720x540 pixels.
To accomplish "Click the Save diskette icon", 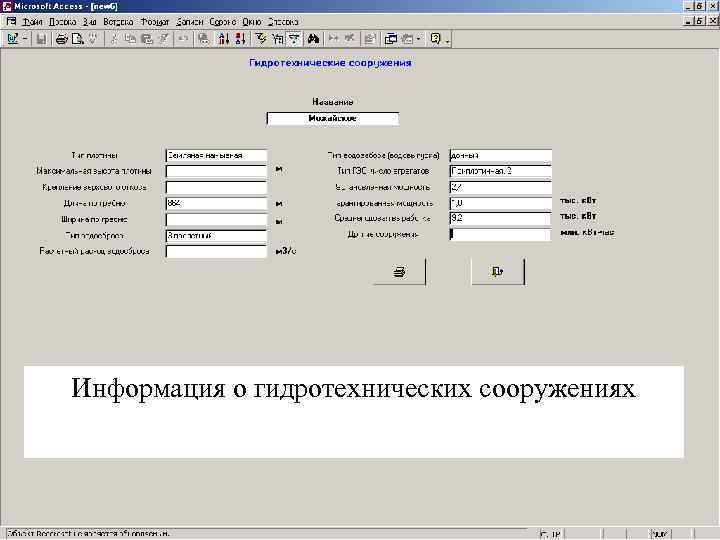I will tap(41, 39).
